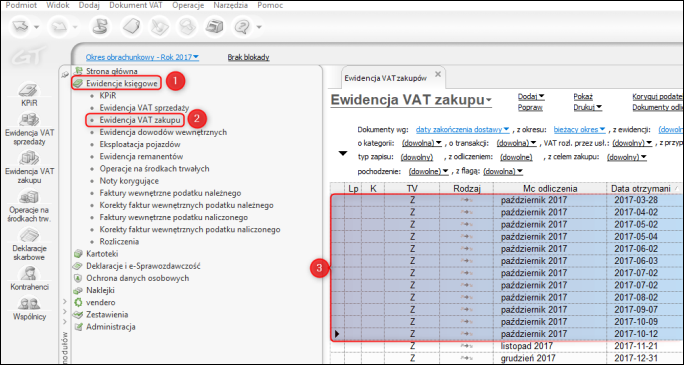
Task: Select Ewidencja dowodów wewnętrznych tree item
Action: coord(163,132)
